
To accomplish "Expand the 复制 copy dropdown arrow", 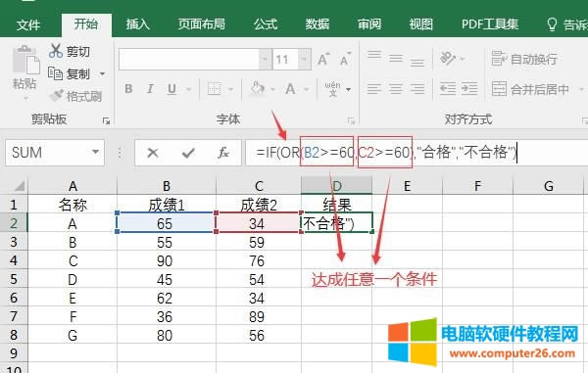I will pos(102,73).
